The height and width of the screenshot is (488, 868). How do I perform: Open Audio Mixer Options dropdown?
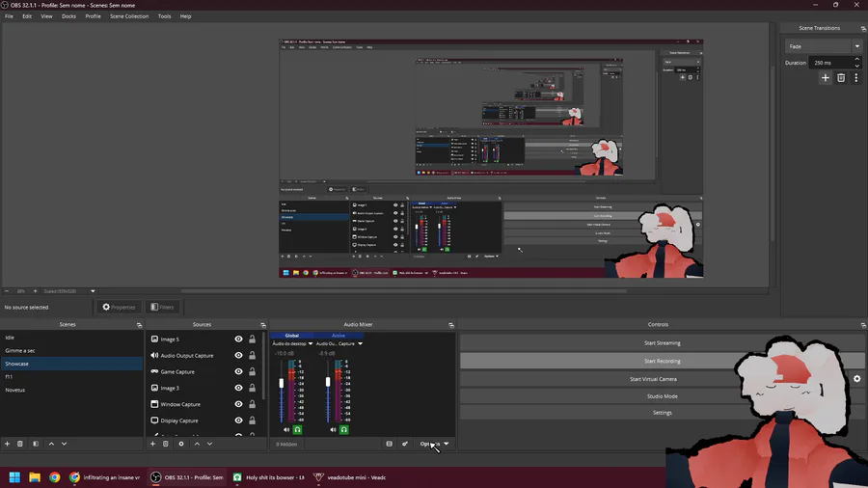coord(435,444)
